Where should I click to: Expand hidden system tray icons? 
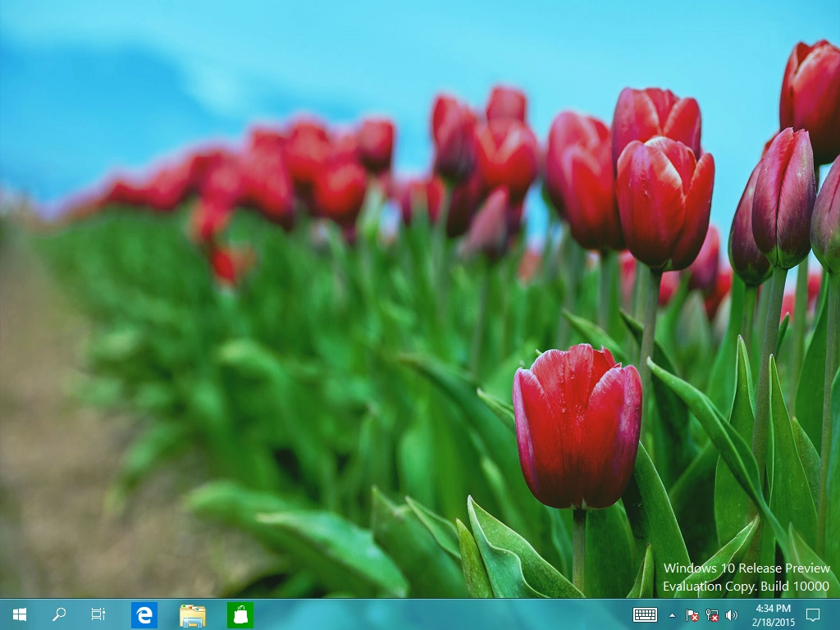[672, 614]
